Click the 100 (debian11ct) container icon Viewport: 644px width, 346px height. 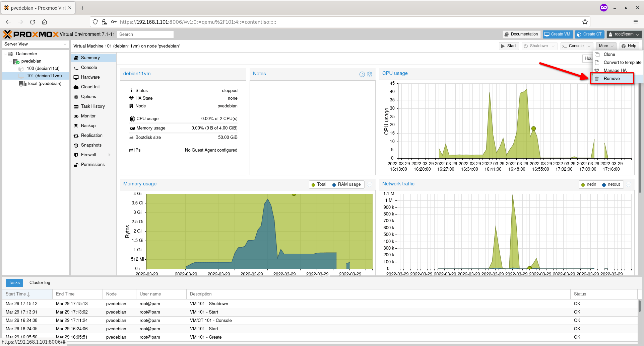pyautogui.click(x=21, y=69)
